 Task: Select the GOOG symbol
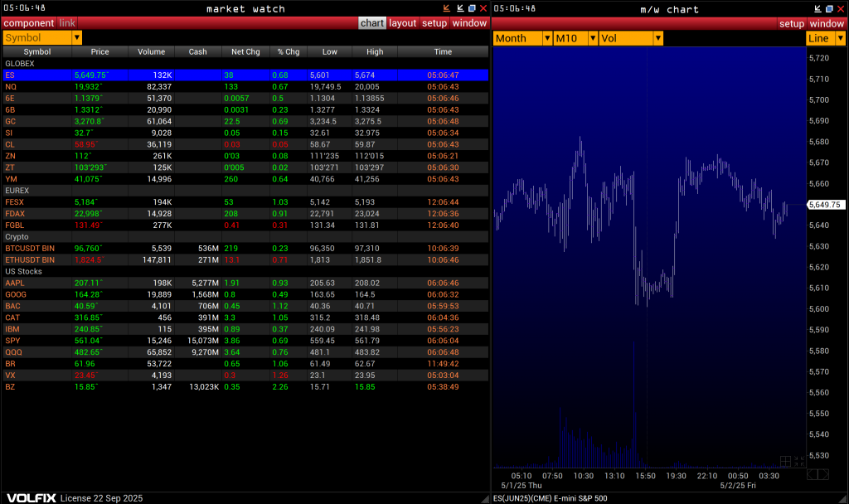point(16,294)
